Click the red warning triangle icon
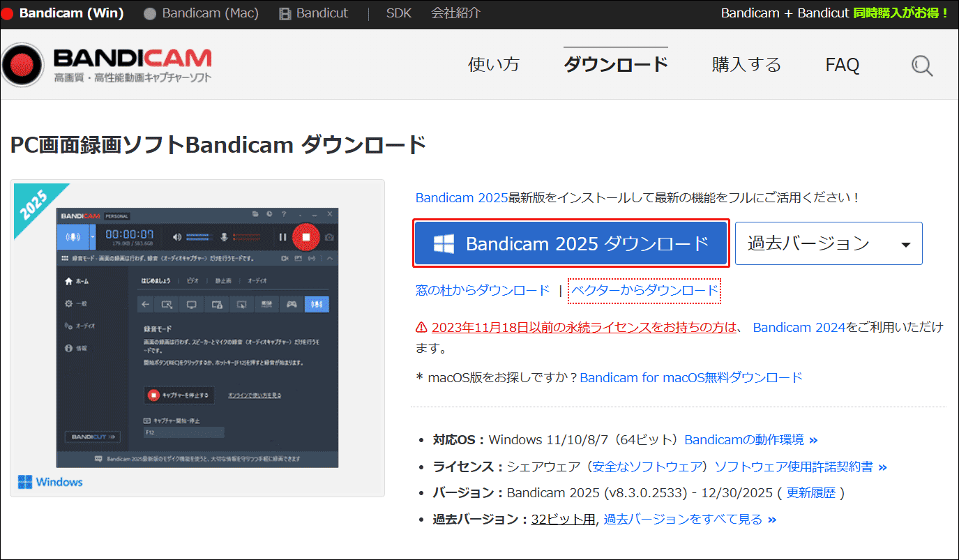Image resolution: width=959 pixels, height=560 pixels. (421, 326)
